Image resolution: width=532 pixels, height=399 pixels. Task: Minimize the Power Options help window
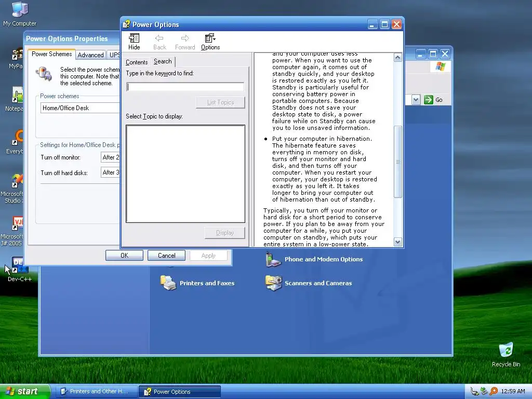(373, 24)
